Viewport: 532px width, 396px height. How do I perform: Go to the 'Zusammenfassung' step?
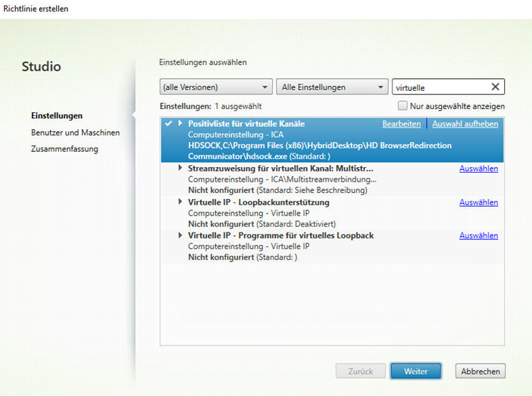(x=64, y=149)
